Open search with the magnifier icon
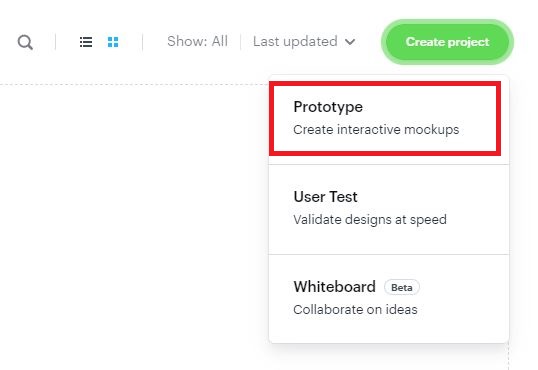The image size is (538, 370). pos(25,42)
